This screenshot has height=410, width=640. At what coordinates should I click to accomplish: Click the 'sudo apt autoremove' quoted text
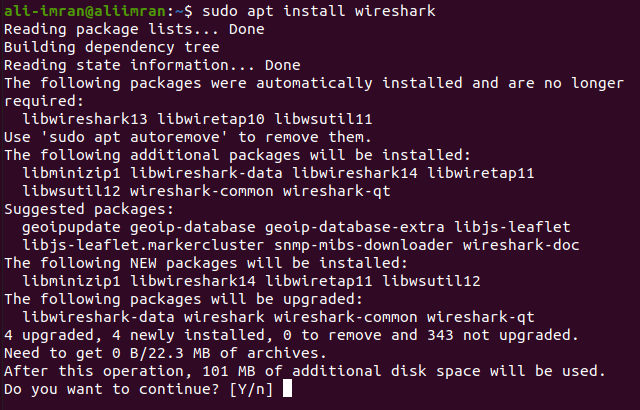click(x=134, y=137)
